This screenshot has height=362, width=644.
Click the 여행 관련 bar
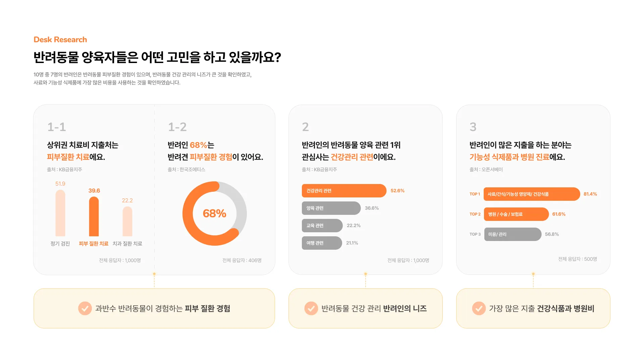click(322, 243)
